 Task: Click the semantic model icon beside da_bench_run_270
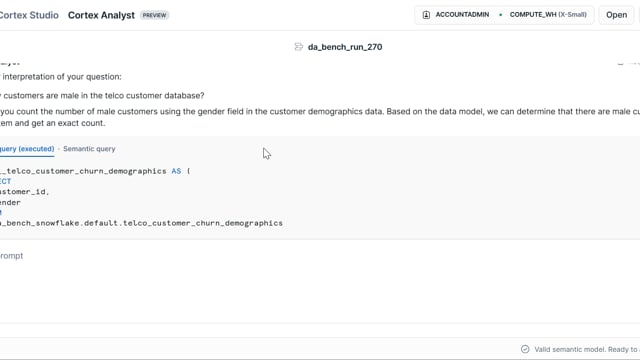[x=299, y=47]
